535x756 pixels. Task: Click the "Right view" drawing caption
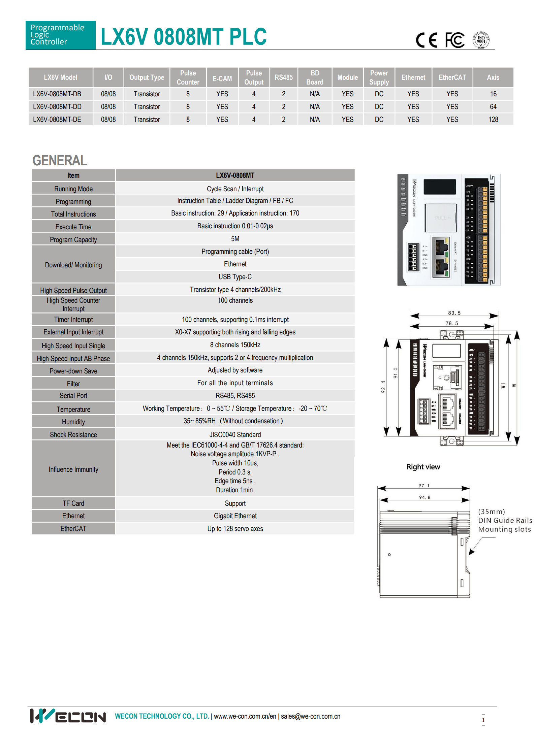click(x=423, y=467)
